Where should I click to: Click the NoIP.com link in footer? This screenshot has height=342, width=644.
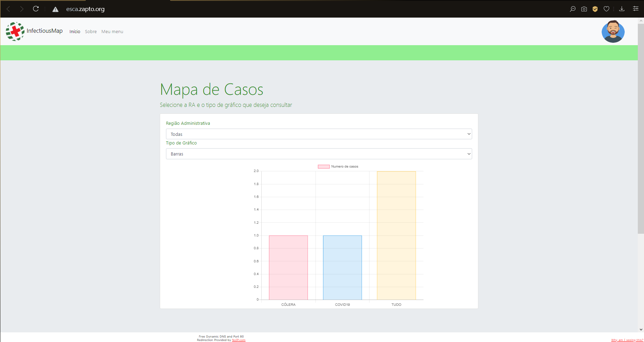[239, 340]
